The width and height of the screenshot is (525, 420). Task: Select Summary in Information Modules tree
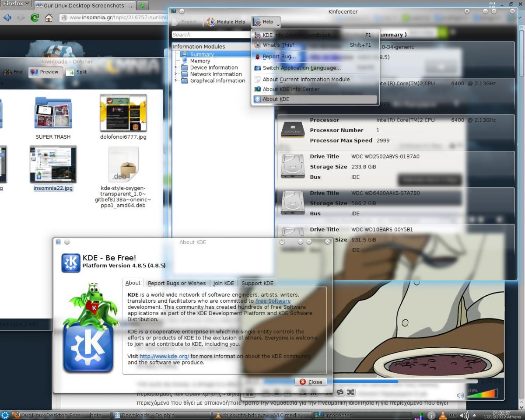tap(202, 54)
